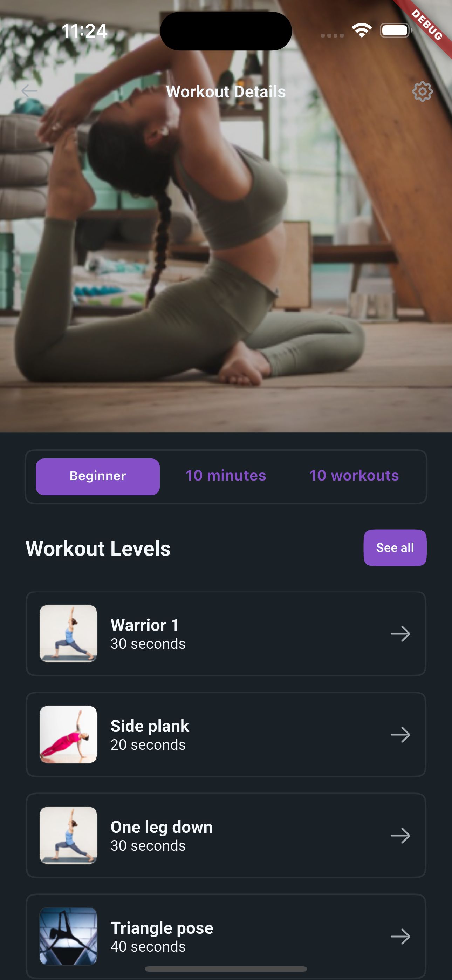Open Triangle pose with its arrow icon
Screen dimensions: 452x980
click(400, 936)
